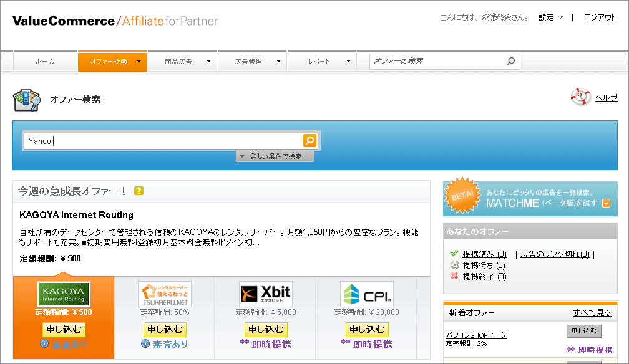Click the yellow question mark beside 今週の急成長オファー
This screenshot has height=364, width=629.
pos(139,191)
